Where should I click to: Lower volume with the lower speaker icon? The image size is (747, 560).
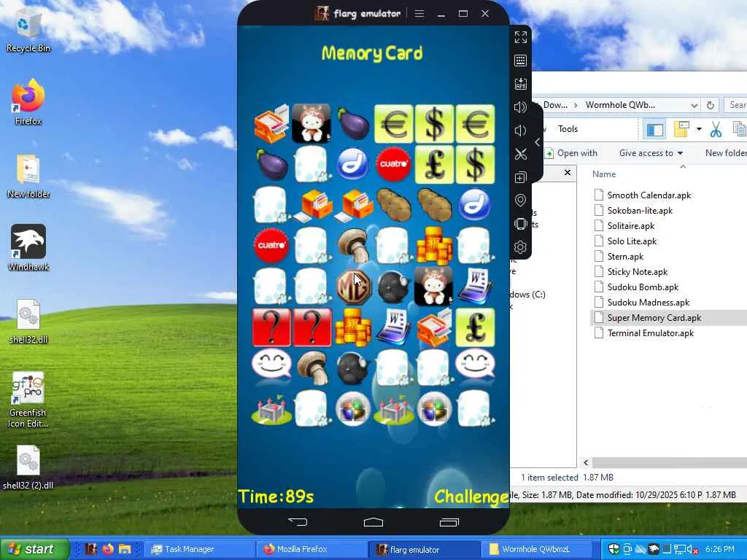520,131
